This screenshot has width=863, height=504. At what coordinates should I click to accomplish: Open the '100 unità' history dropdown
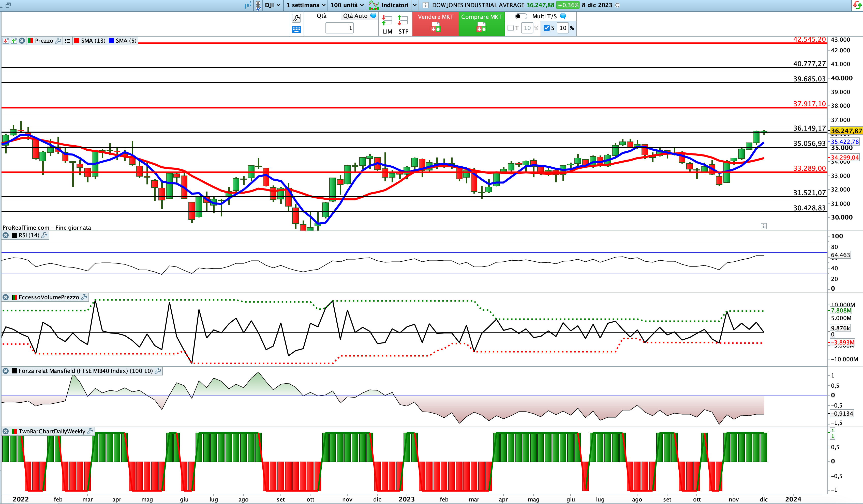pyautogui.click(x=347, y=5)
